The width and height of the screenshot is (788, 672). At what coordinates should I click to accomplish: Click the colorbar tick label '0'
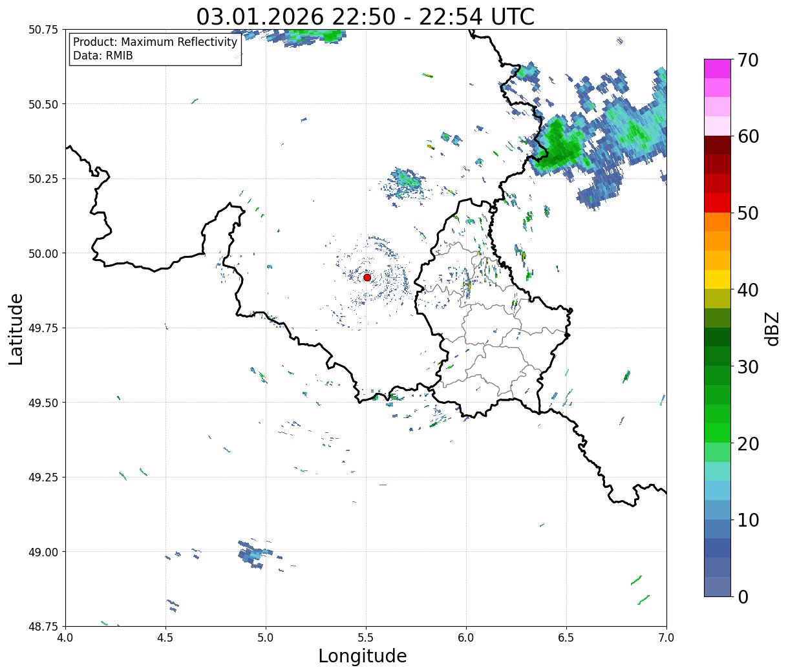click(741, 596)
